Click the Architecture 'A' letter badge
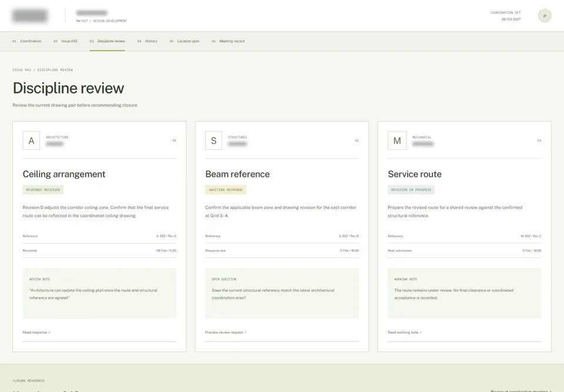564x392 pixels. pyautogui.click(x=31, y=140)
